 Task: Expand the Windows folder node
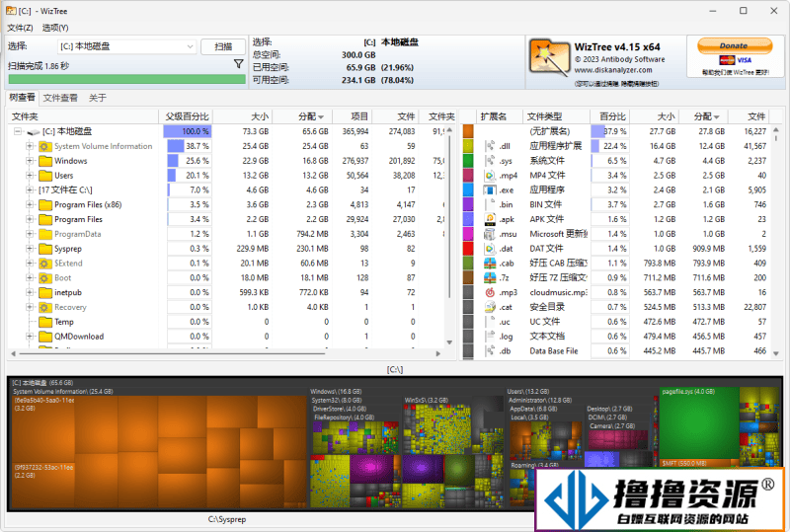click(x=30, y=161)
